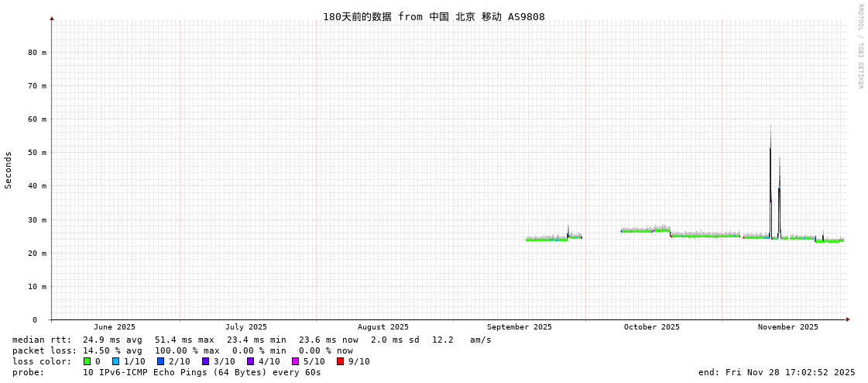This screenshot has width=868, height=383.
Task: Click the RRDTOOL / TOBI OETIKER watermark
Action: coord(859,47)
